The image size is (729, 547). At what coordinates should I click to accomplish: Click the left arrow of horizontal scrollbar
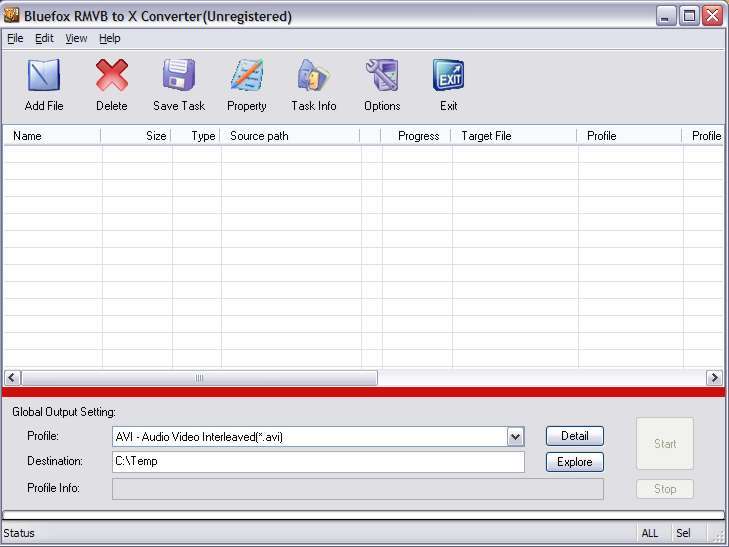[x=12, y=377]
